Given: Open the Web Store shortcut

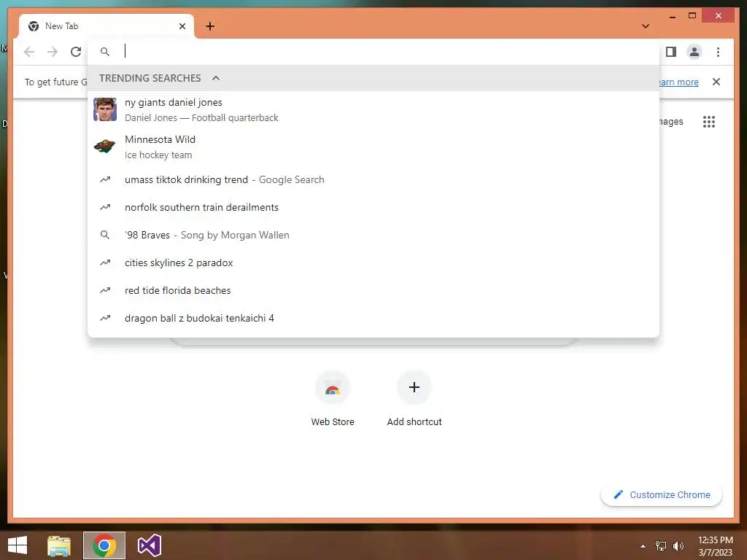Looking at the screenshot, I should [x=333, y=399].
